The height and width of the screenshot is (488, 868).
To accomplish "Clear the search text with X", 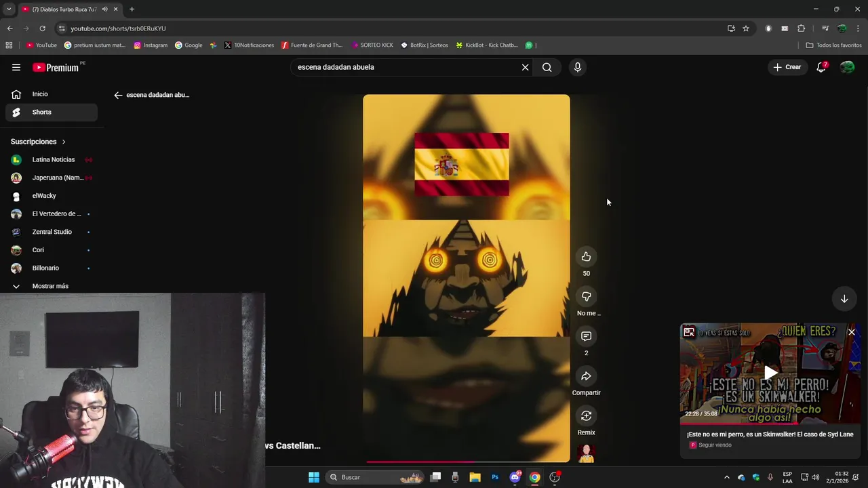I will tap(525, 67).
